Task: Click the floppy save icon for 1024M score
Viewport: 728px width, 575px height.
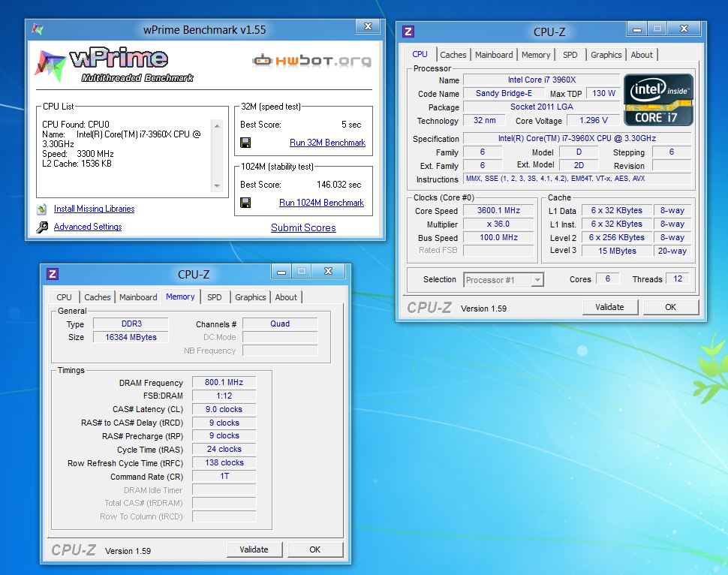Action: (245, 203)
